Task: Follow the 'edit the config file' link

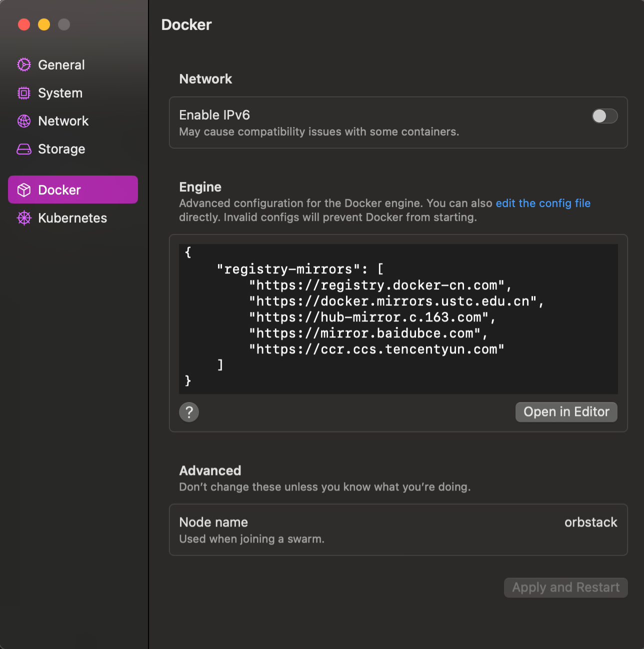Action: tap(543, 203)
